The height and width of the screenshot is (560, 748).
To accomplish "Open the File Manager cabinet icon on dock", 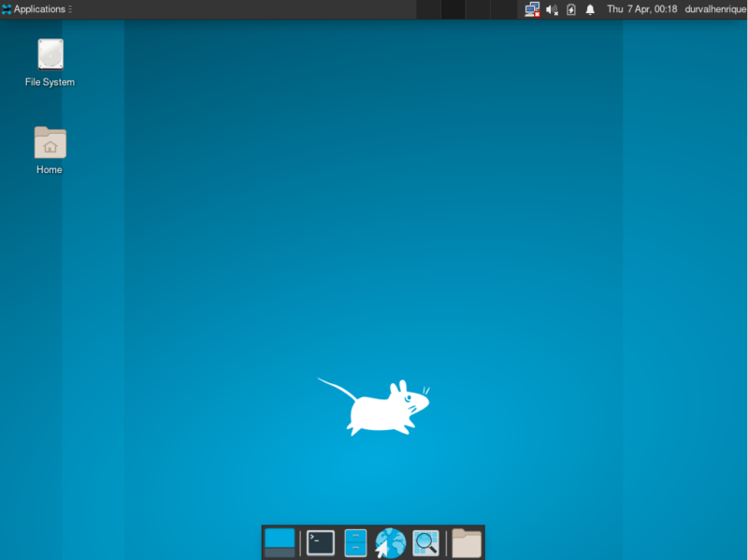I will point(354,540).
